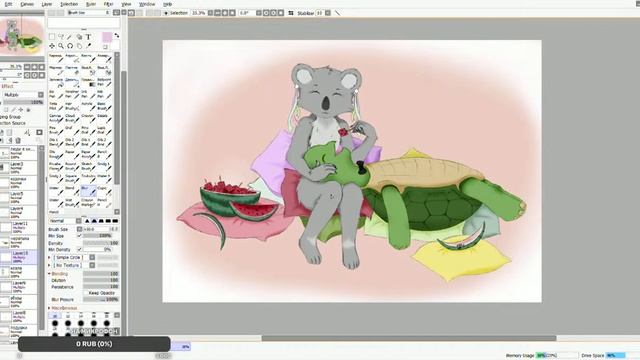Open the Help menu
This screenshot has height=360, width=640.
click(167, 4)
